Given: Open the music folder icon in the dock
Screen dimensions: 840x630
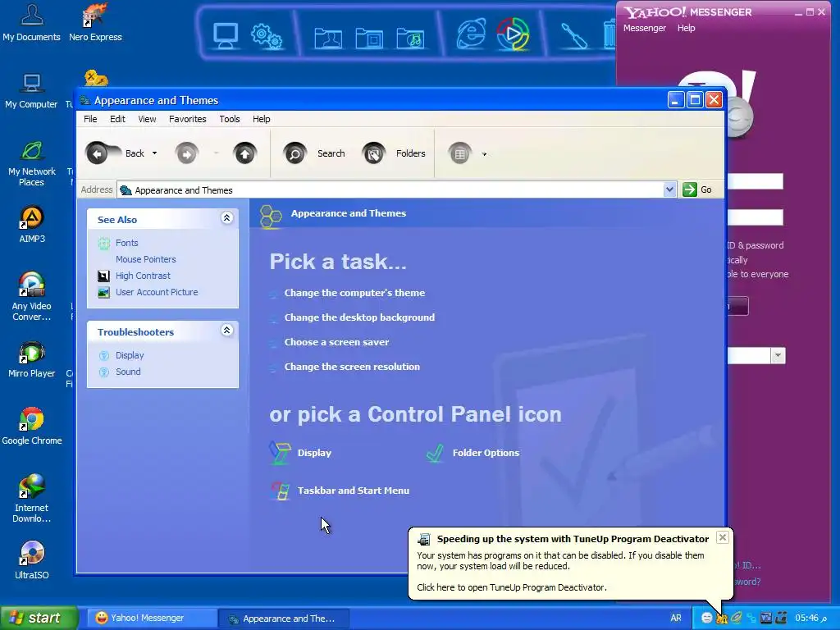Looking at the screenshot, I should (410, 38).
